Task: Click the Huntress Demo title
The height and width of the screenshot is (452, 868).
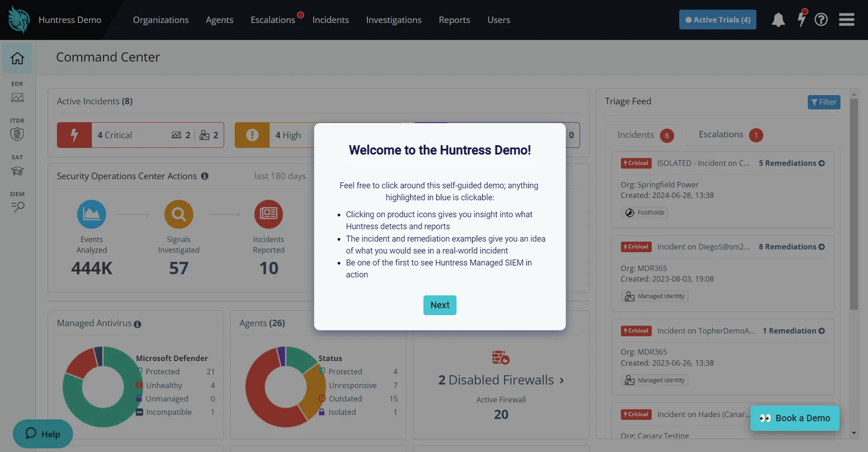Action: coord(70,20)
